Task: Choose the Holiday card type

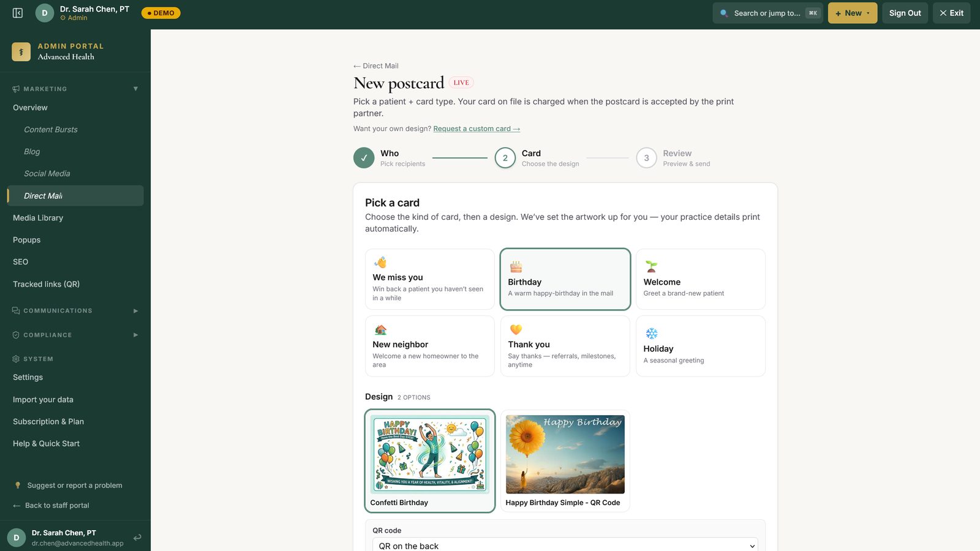Action: tap(700, 346)
